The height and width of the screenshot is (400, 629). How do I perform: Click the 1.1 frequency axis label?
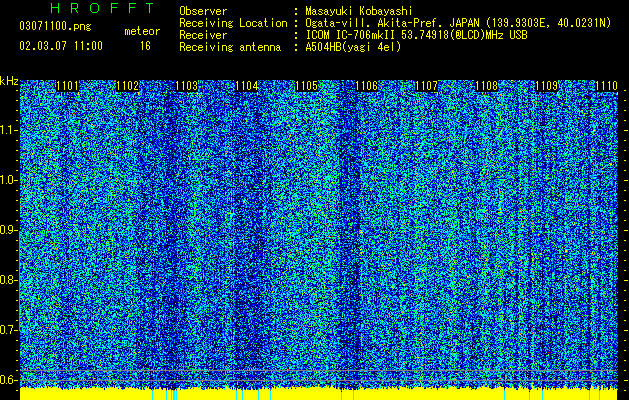pos(8,130)
